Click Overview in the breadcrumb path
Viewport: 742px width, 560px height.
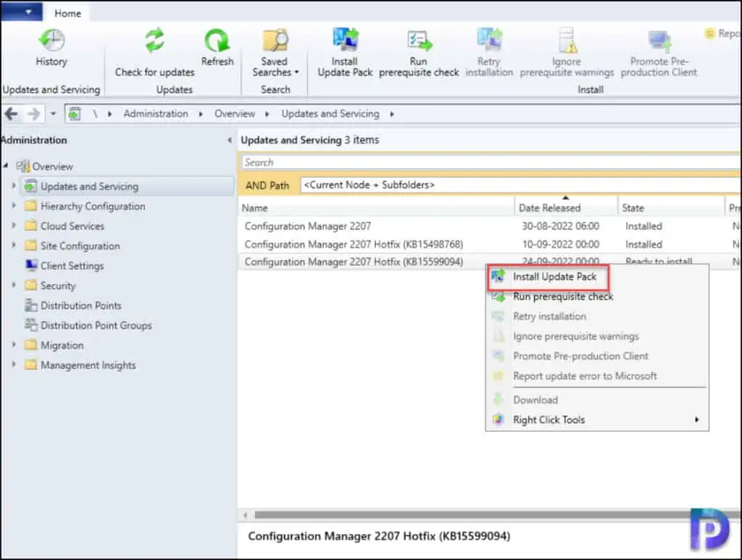click(x=234, y=114)
